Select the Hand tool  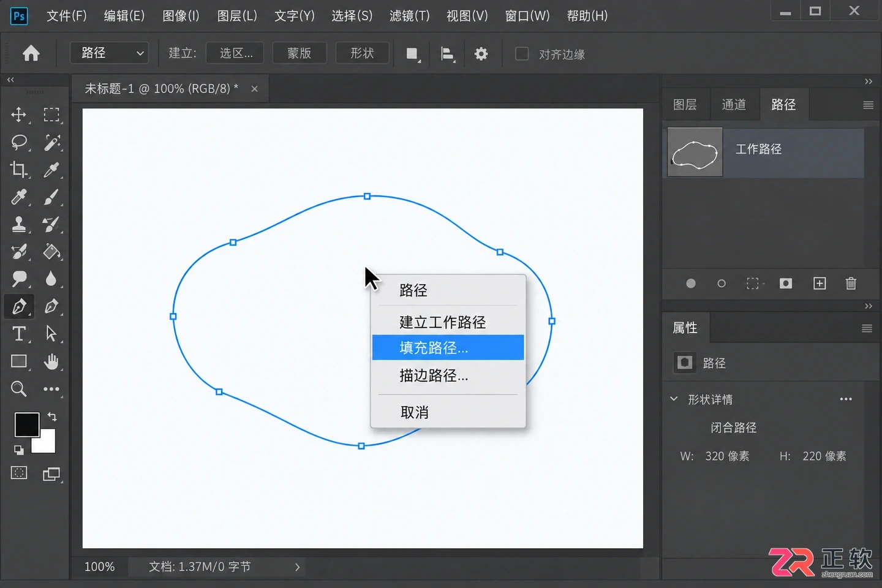coord(51,361)
